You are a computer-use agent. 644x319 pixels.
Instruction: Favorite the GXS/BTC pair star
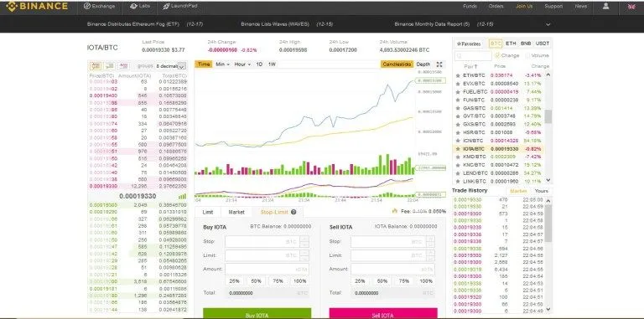(x=458, y=124)
